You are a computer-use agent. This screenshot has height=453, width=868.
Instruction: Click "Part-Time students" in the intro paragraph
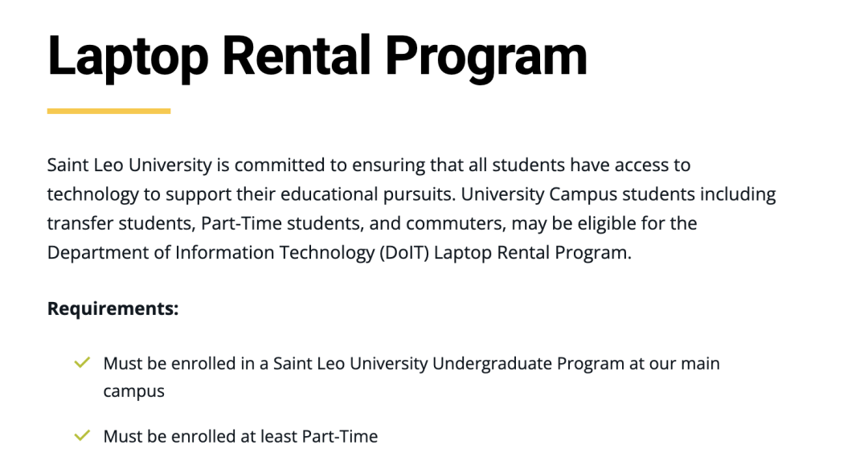(276, 223)
